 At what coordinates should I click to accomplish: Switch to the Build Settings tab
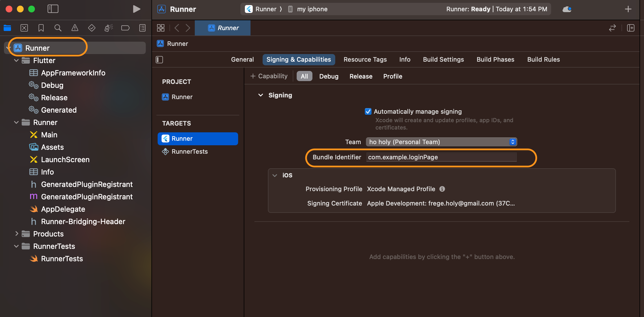click(x=443, y=60)
